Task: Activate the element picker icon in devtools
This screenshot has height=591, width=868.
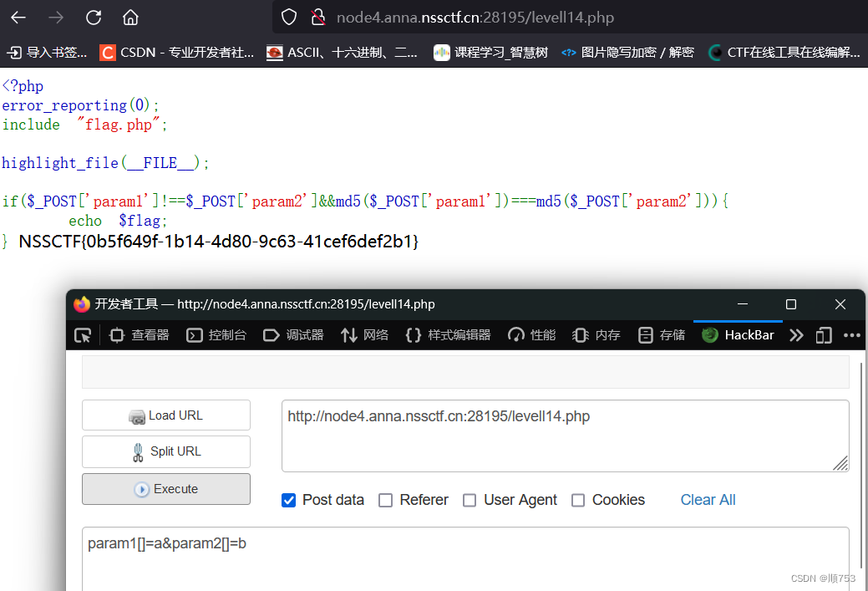Action: [83, 335]
